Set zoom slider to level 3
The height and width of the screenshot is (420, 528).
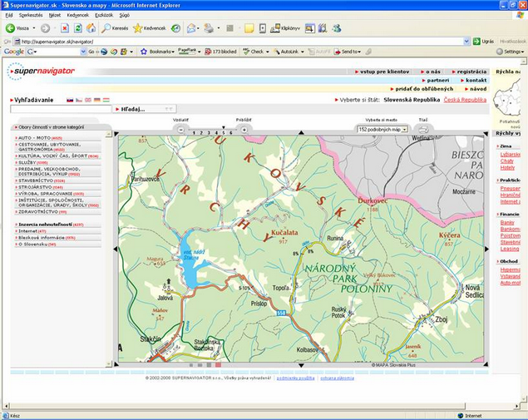click(x=209, y=133)
